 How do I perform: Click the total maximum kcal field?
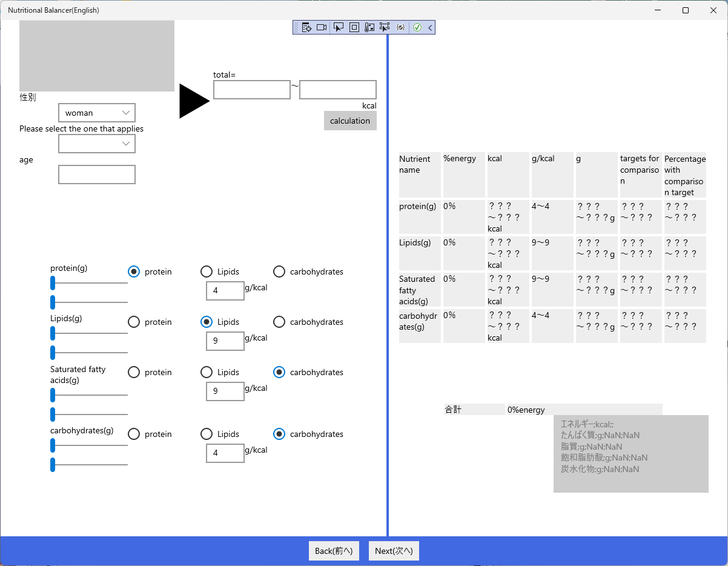338,90
